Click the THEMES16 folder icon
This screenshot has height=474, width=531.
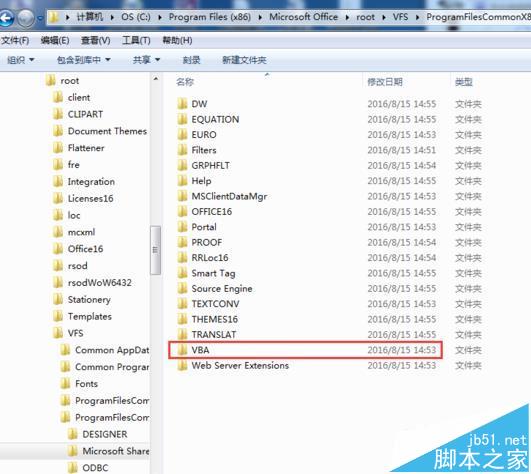coord(182,319)
